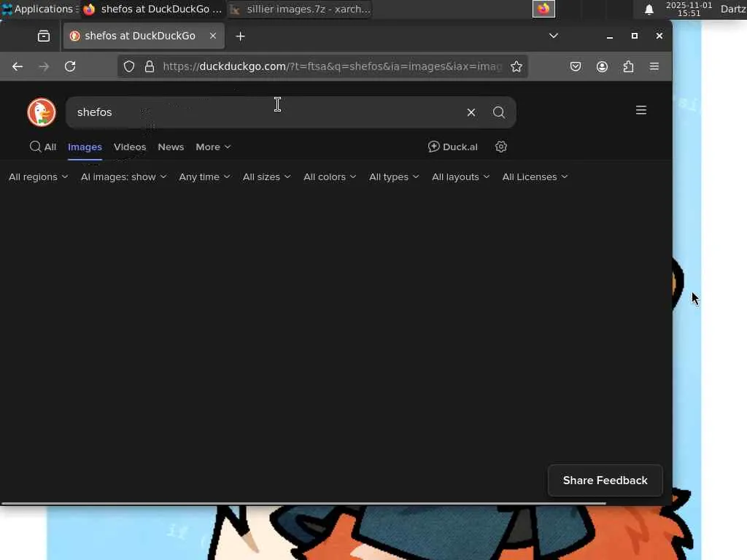
Task: Select shefos at DuckDuckGo taskbar entry
Action: click(x=152, y=9)
